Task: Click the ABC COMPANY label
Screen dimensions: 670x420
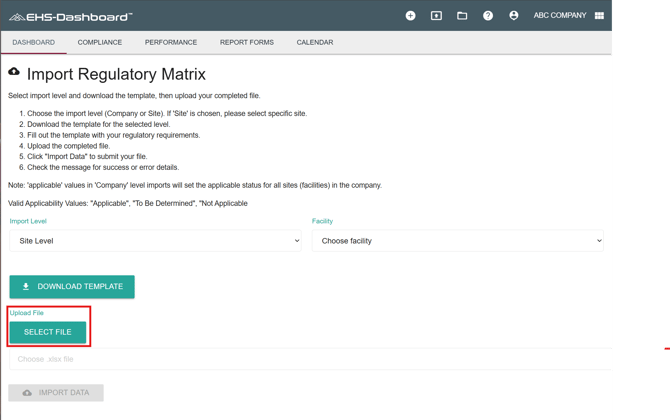Action: [560, 16]
